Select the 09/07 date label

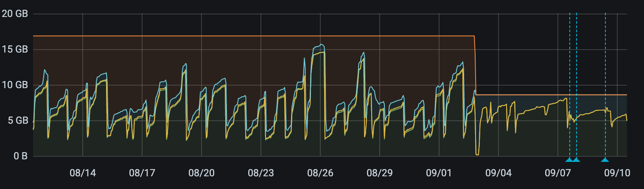tap(557, 173)
